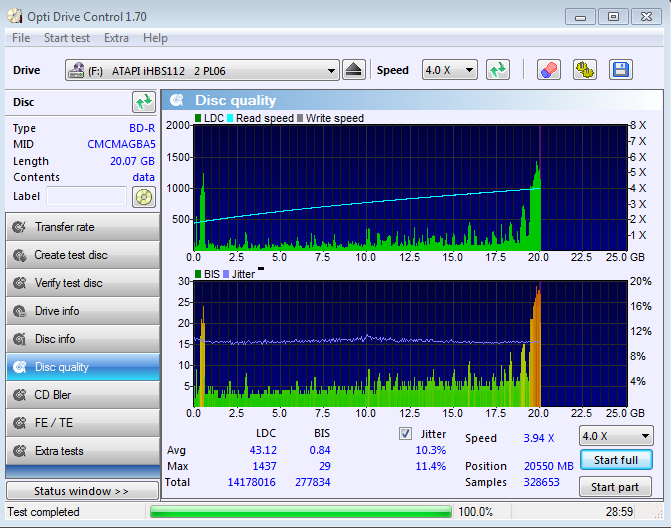Click the cyan Read speed legend swatch
This screenshot has width=672, height=528.
click(x=230, y=118)
